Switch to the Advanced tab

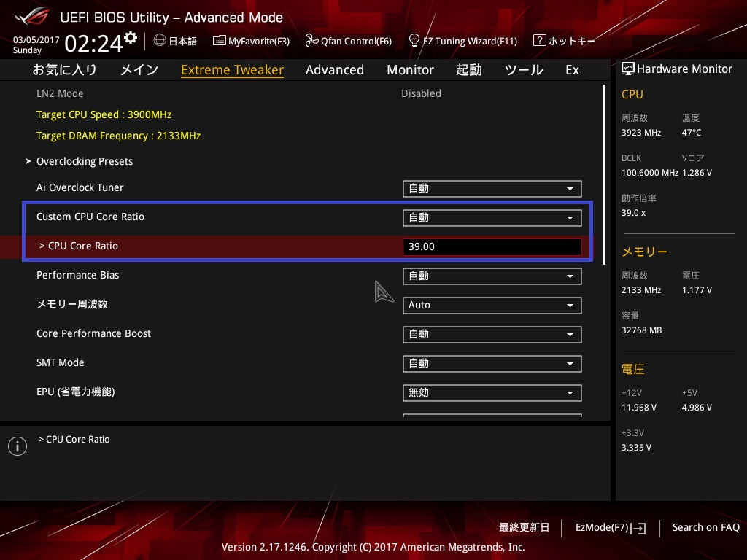click(334, 70)
